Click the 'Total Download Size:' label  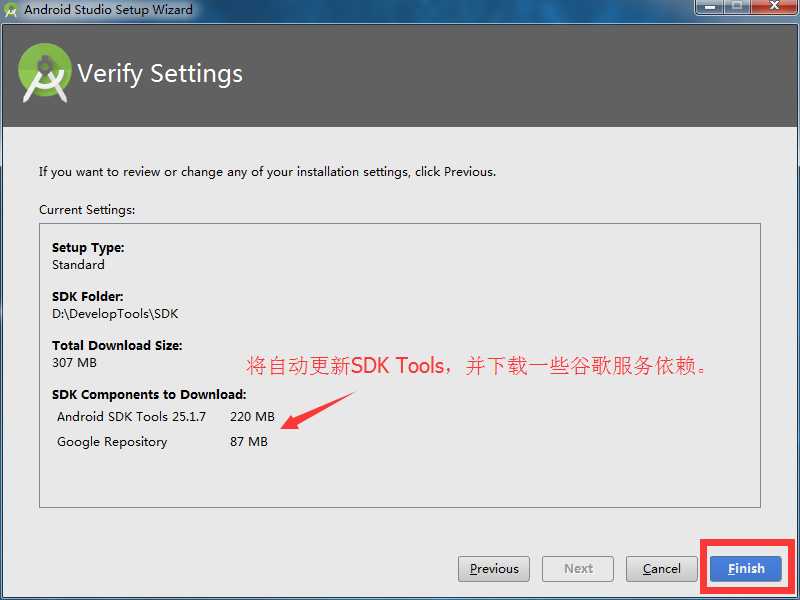pos(117,345)
